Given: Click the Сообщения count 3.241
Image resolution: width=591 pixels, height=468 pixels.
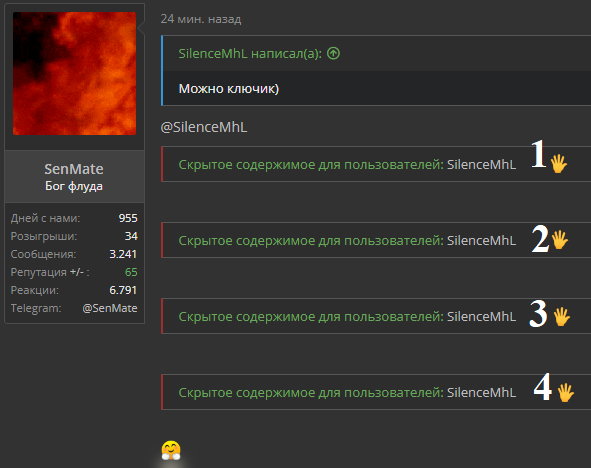Looking at the screenshot, I should coord(123,254).
